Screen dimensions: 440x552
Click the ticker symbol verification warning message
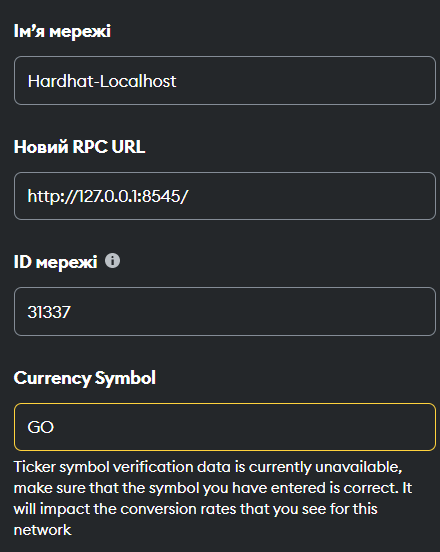(213, 498)
